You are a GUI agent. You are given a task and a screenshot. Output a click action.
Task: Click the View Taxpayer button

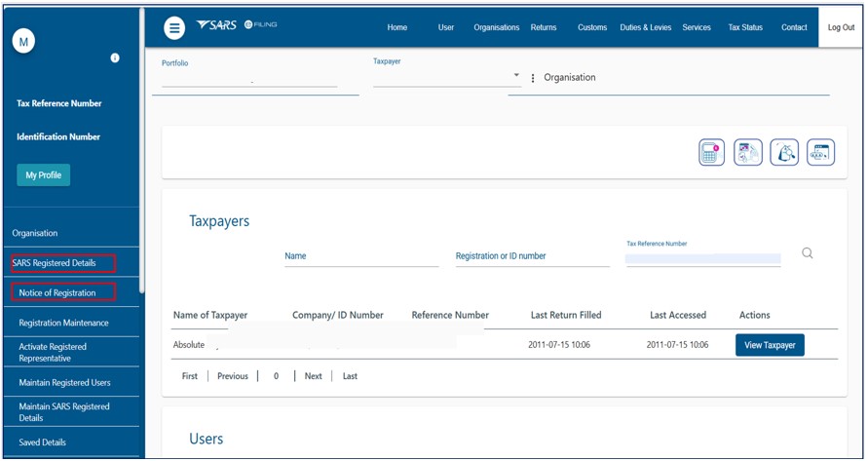pyautogui.click(x=770, y=345)
